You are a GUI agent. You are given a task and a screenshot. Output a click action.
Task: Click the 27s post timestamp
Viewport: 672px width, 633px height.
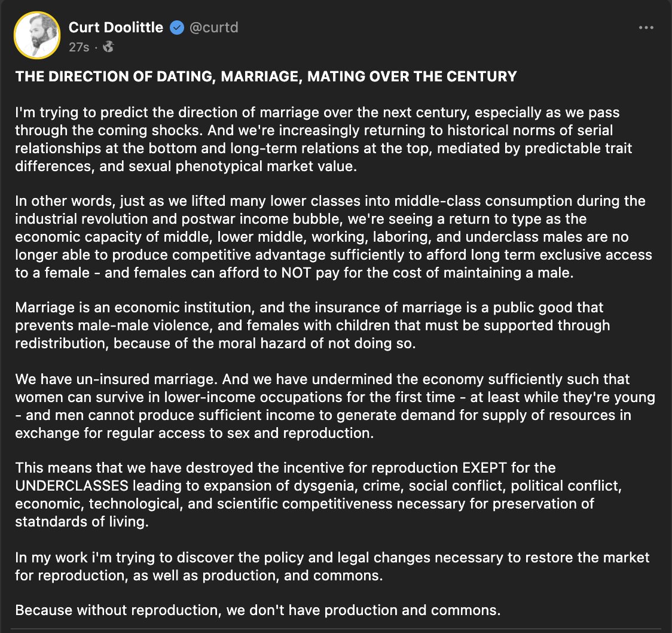click(x=78, y=47)
